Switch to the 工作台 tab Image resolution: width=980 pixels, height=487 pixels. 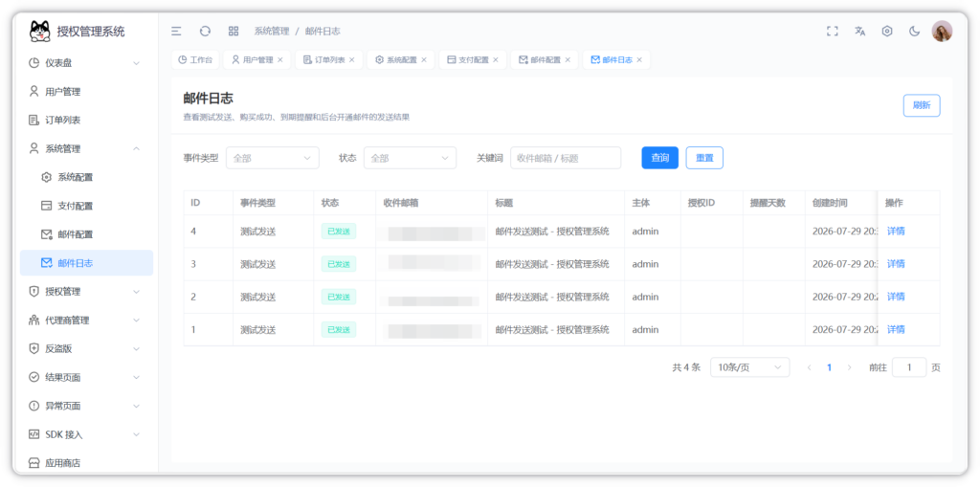195,60
